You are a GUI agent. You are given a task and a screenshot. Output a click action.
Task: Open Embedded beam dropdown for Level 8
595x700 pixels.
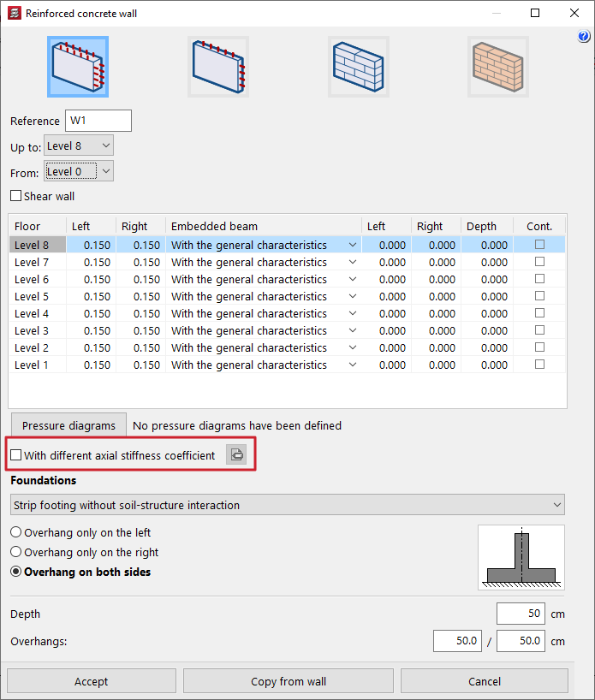pos(353,245)
